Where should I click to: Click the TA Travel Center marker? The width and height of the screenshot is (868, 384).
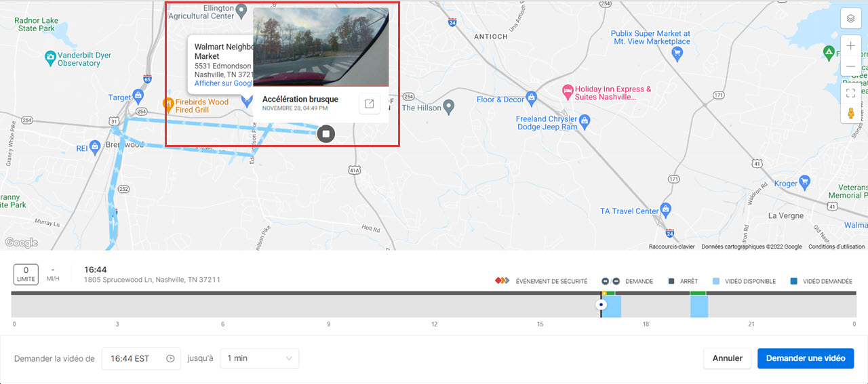coord(667,209)
